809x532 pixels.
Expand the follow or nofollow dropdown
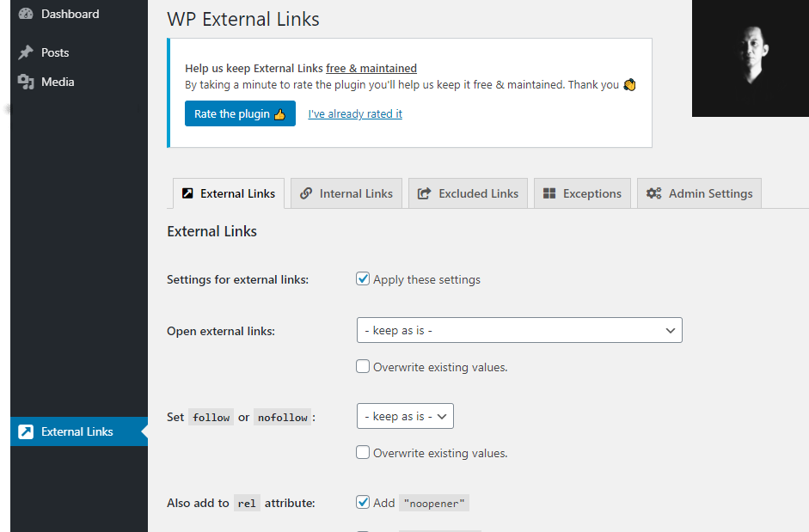pos(405,416)
